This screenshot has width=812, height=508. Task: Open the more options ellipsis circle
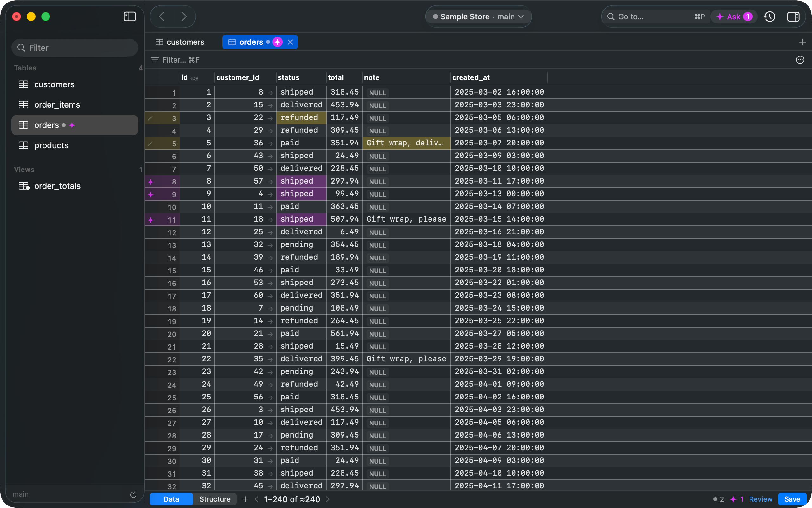click(800, 60)
